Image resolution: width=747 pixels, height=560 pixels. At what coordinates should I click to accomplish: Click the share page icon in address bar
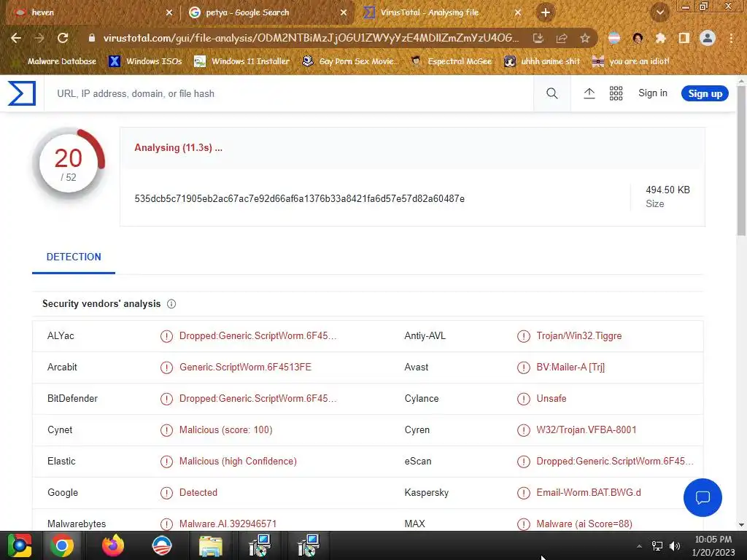[x=562, y=38]
